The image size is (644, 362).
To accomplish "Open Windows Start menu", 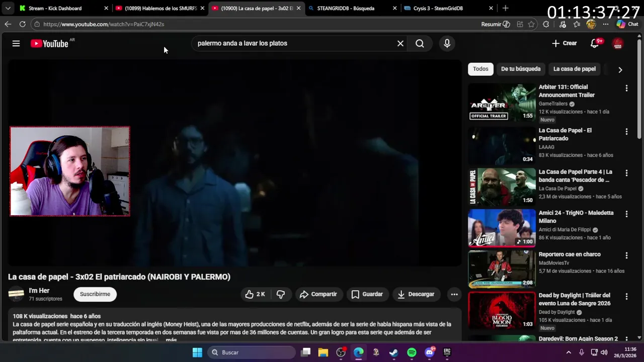I will click(x=197, y=352).
